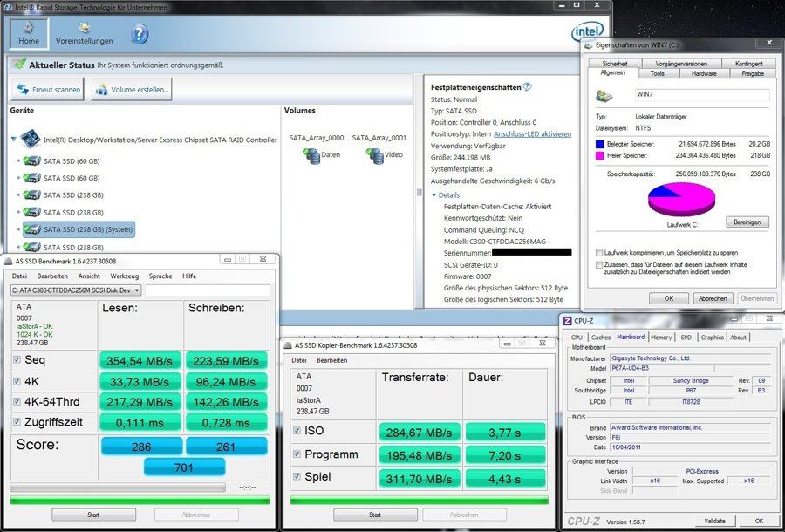Screen dimensions: 785x532
Task: Click the 'Anschluss-LED aktivieren' link
Action: pos(532,134)
